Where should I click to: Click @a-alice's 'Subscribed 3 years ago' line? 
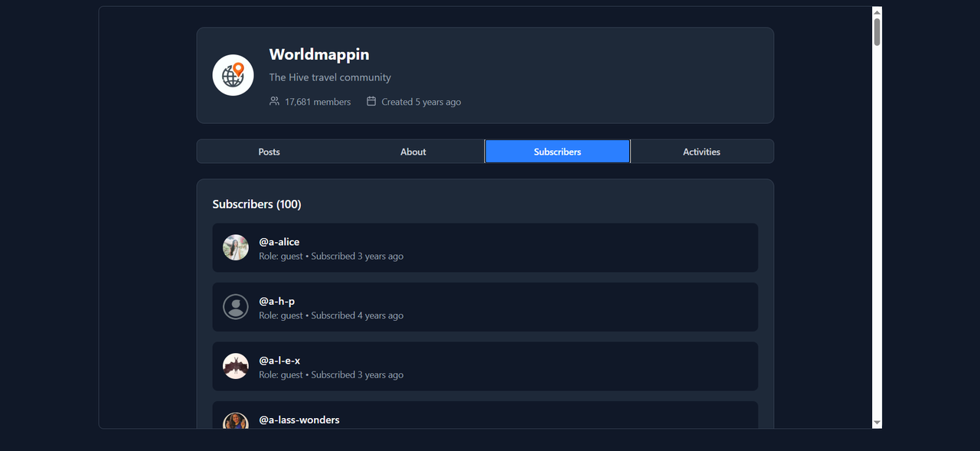point(331,257)
